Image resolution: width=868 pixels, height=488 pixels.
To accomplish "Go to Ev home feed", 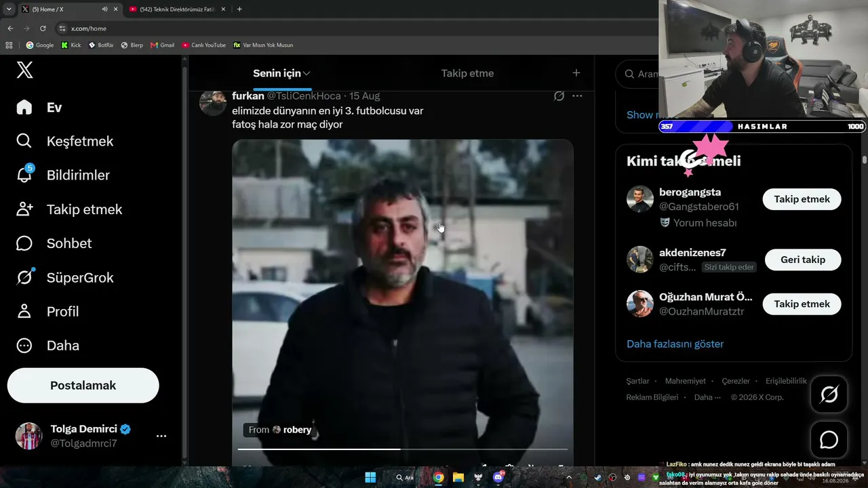I will click(x=39, y=107).
